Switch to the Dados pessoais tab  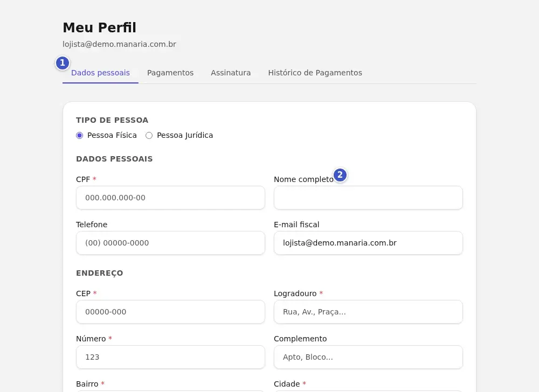tap(100, 73)
